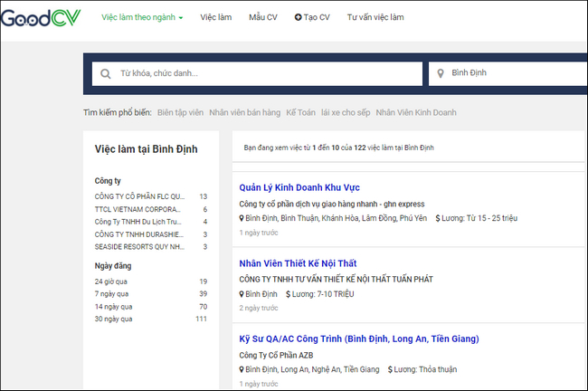Select popular search Biên tập viên

(x=180, y=112)
